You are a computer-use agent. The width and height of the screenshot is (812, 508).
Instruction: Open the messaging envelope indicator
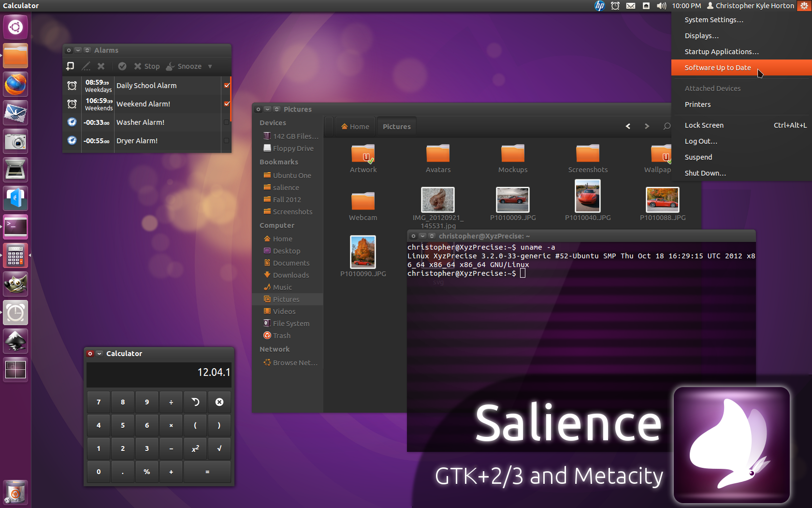click(x=631, y=6)
